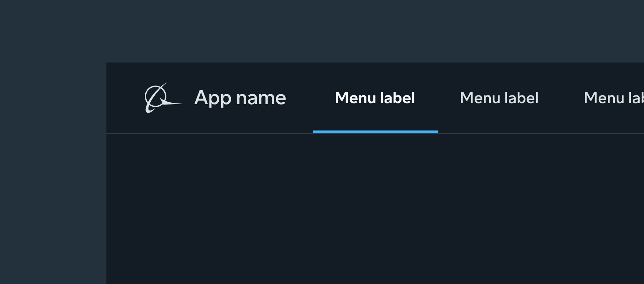Pick the rightmost truncated 'Menu lab' item
Viewport: 644px width, 284px height.
(x=613, y=98)
